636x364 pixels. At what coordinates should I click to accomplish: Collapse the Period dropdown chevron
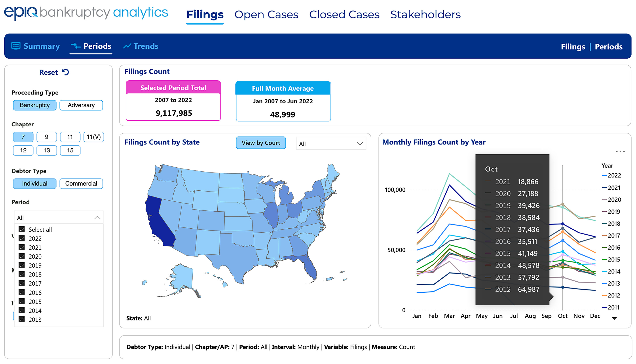97,218
